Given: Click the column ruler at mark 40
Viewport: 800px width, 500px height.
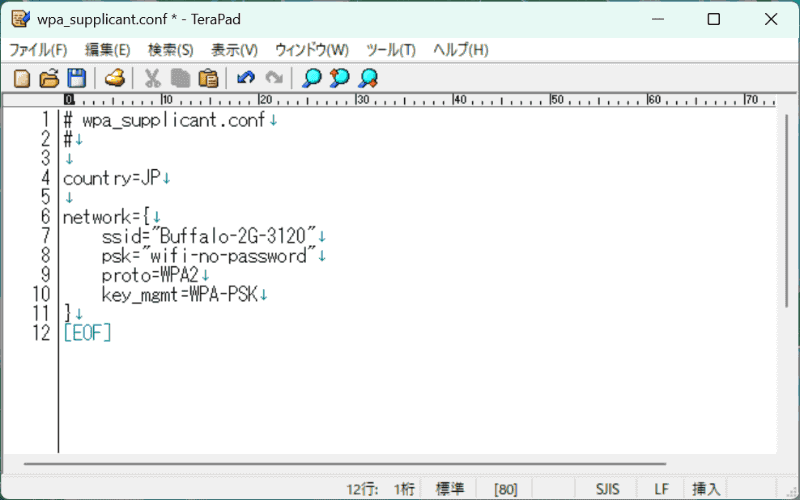Looking at the screenshot, I should point(459,100).
